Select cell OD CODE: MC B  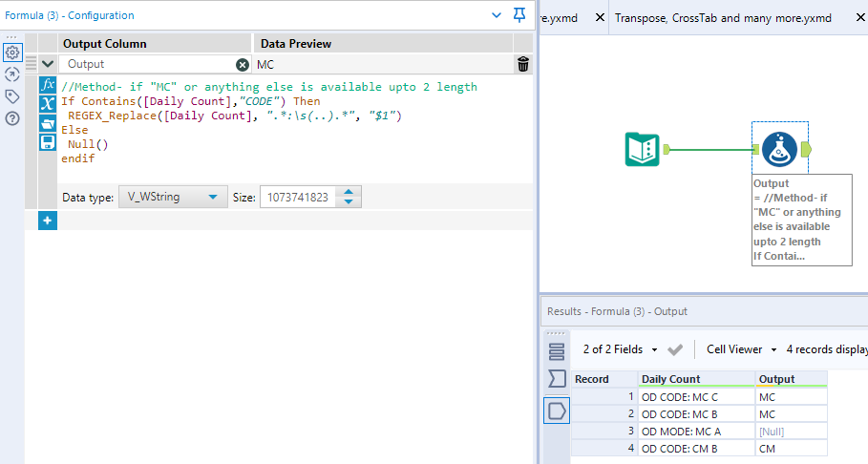pos(696,414)
